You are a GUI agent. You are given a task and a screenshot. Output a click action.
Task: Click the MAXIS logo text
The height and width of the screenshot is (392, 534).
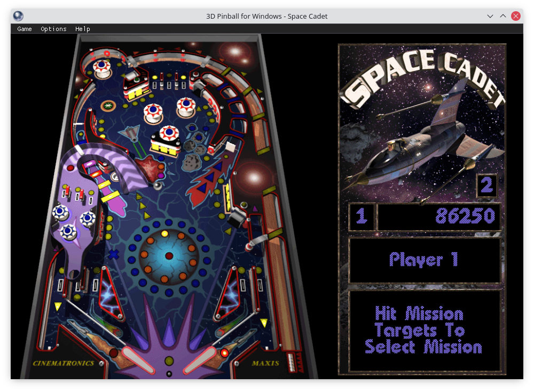click(265, 363)
